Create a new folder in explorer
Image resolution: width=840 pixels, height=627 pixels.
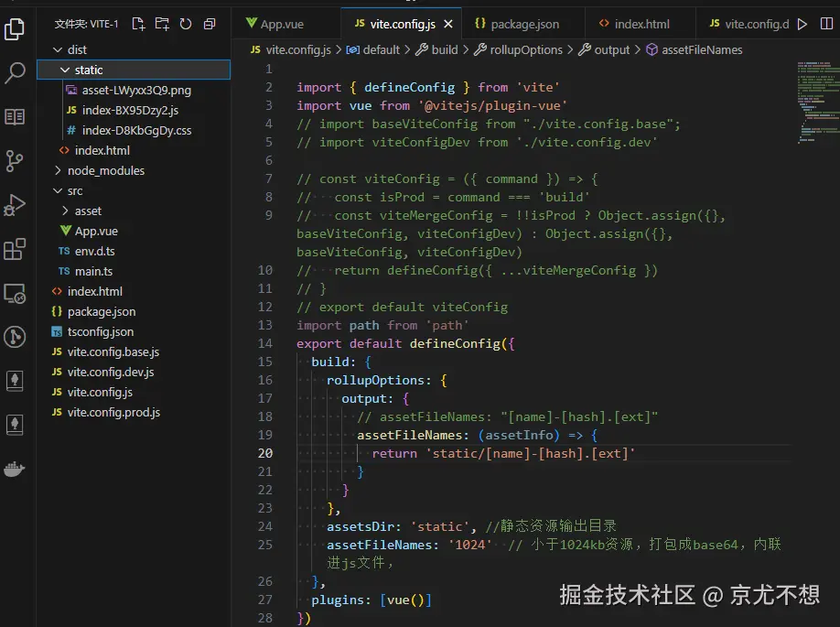pyautogui.click(x=162, y=24)
